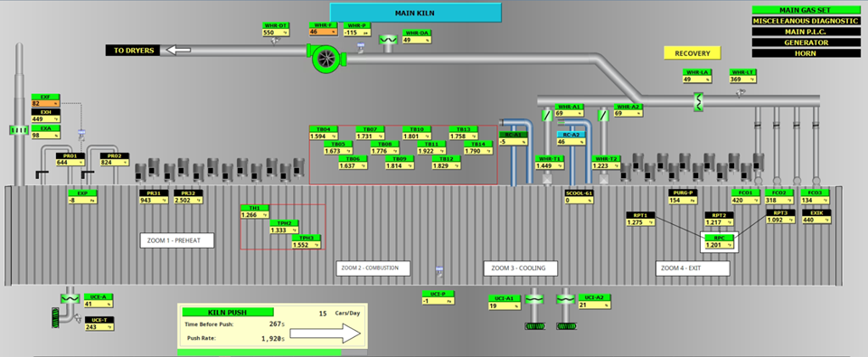Click the WHR-T2 reading 1.223
This screenshot has width=868, height=357.
[606, 165]
